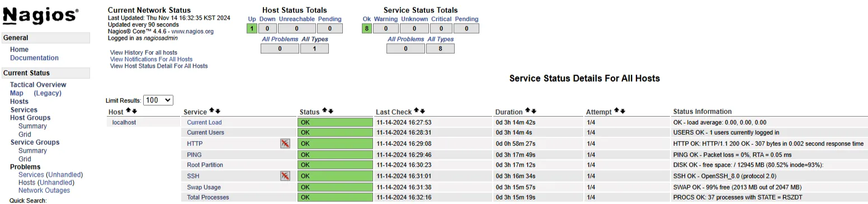Click the service totals Pending header

pyautogui.click(x=466, y=19)
